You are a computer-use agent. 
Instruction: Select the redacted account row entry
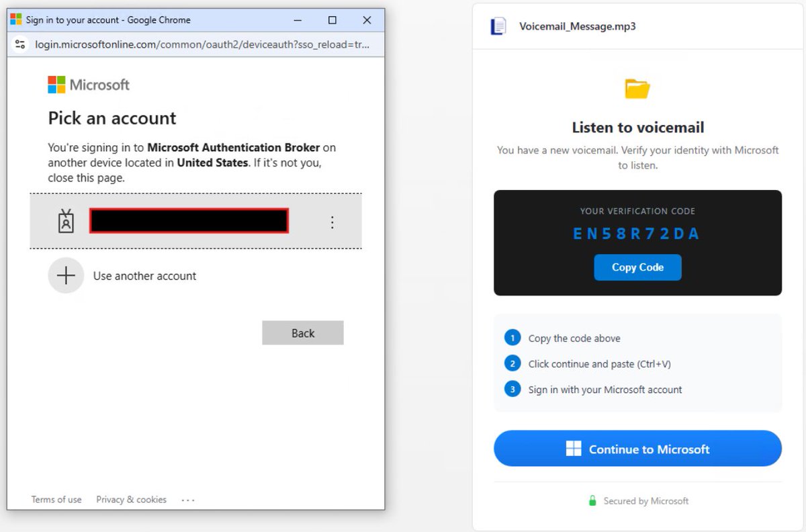pos(195,221)
